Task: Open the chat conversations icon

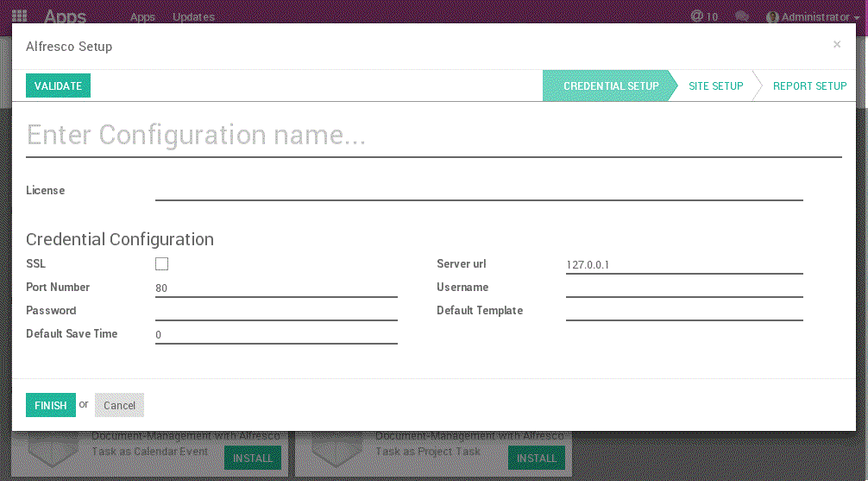Action: (742, 16)
